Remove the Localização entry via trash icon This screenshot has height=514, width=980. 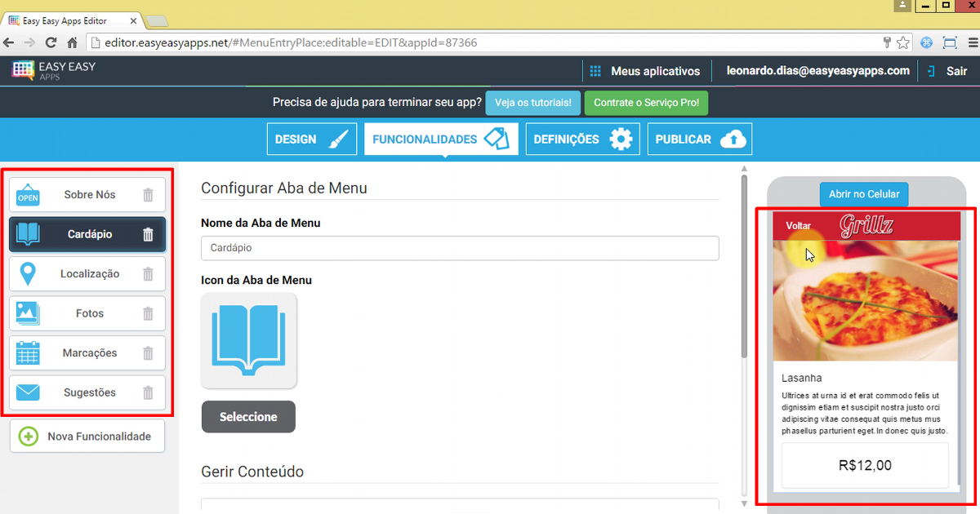pyautogui.click(x=148, y=274)
